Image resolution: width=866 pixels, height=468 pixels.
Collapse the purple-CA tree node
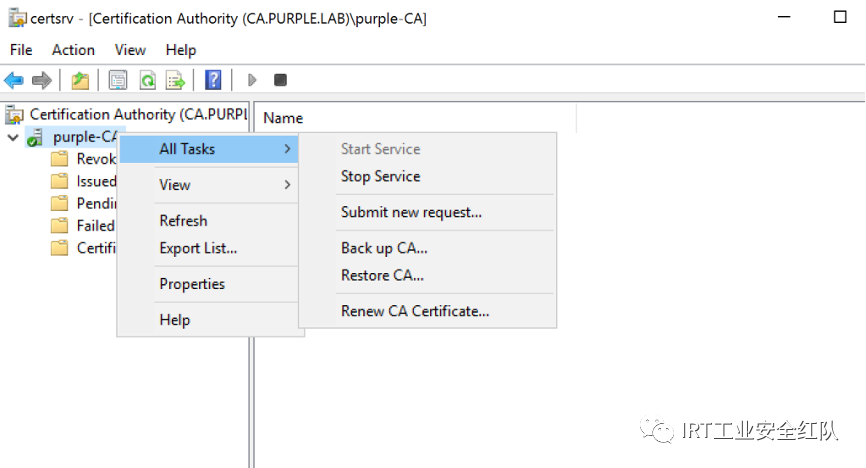[13, 137]
